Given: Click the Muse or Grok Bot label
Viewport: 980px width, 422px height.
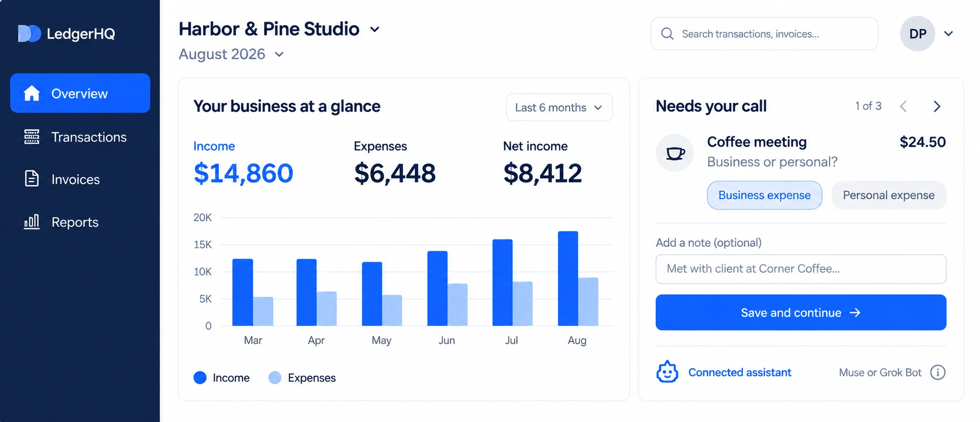Looking at the screenshot, I should [880, 373].
